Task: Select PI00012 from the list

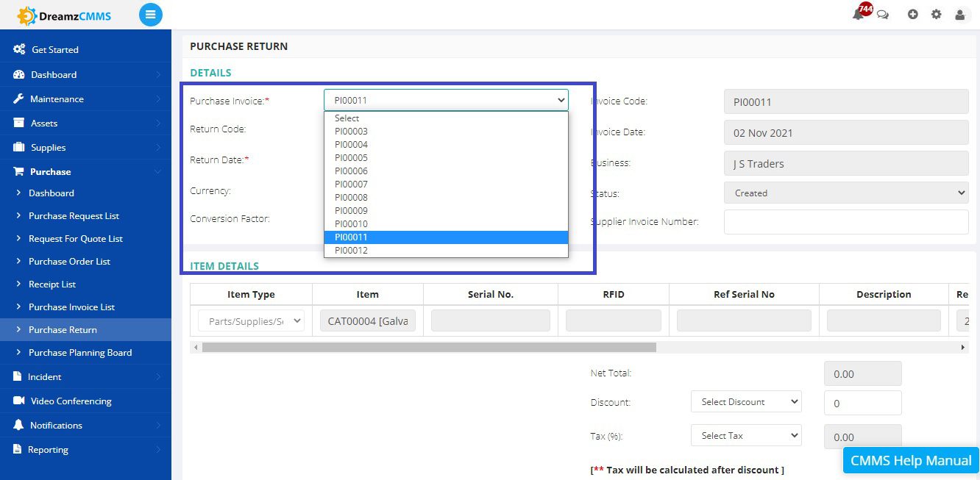Action: click(x=446, y=250)
